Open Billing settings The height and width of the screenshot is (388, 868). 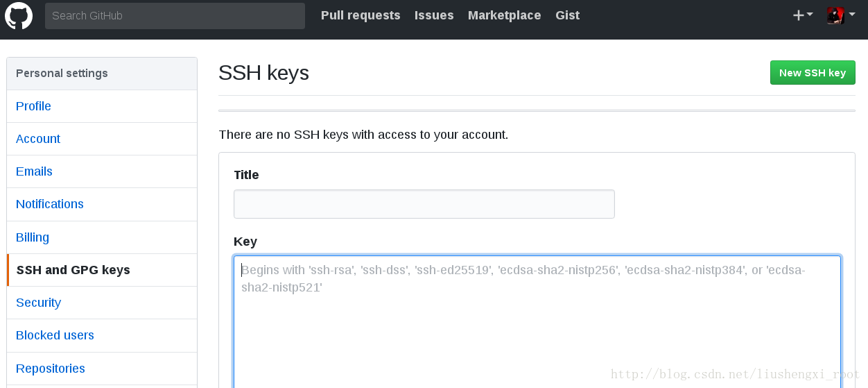[x=102, y=237]
